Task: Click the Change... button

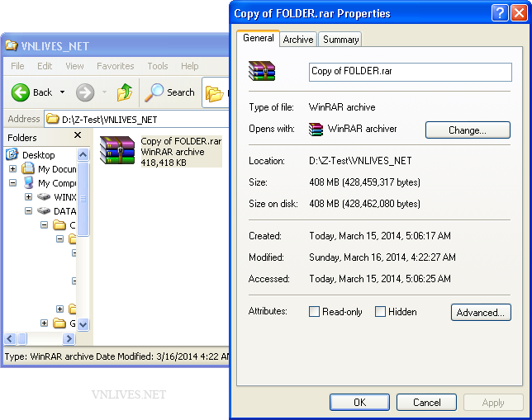Action: click(468, 130)
